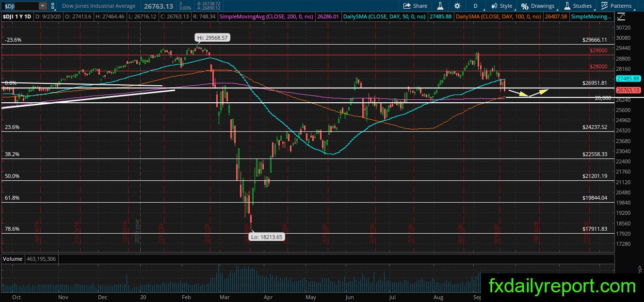Click the Jun label on time axis
The width and height of the screenshot is (644, 302).
pos(350,298)
